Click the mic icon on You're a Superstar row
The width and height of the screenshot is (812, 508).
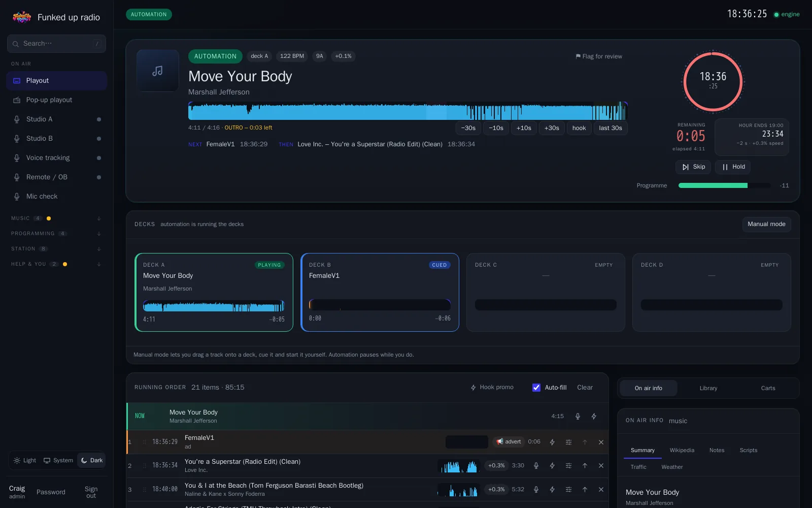(x=536, y=466)
